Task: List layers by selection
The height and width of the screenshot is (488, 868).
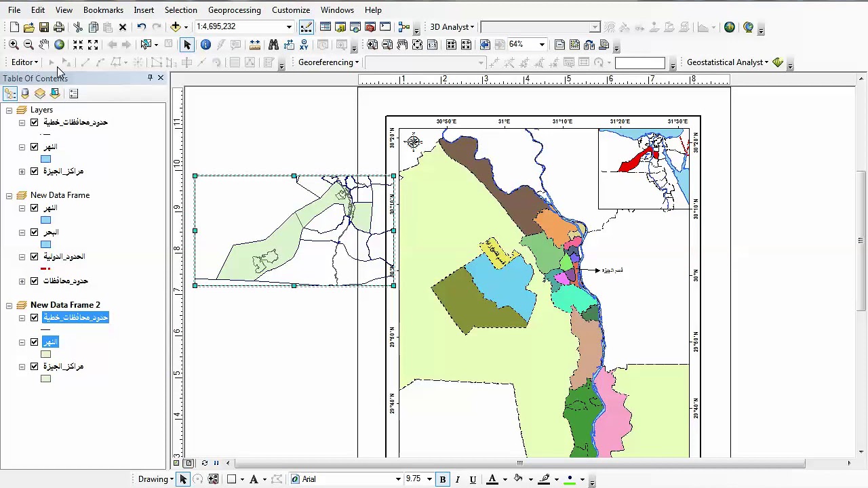Action: [55, 94]
